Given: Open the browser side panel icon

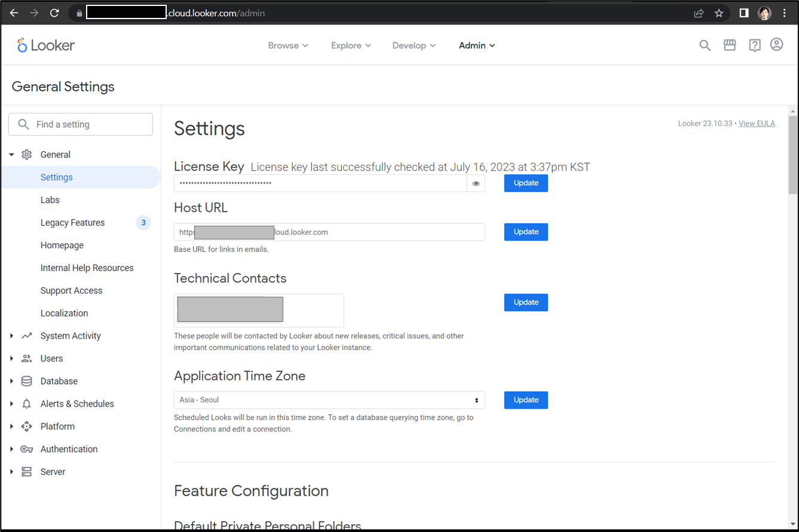Looking at the screenshot, I should click(744, 13).
